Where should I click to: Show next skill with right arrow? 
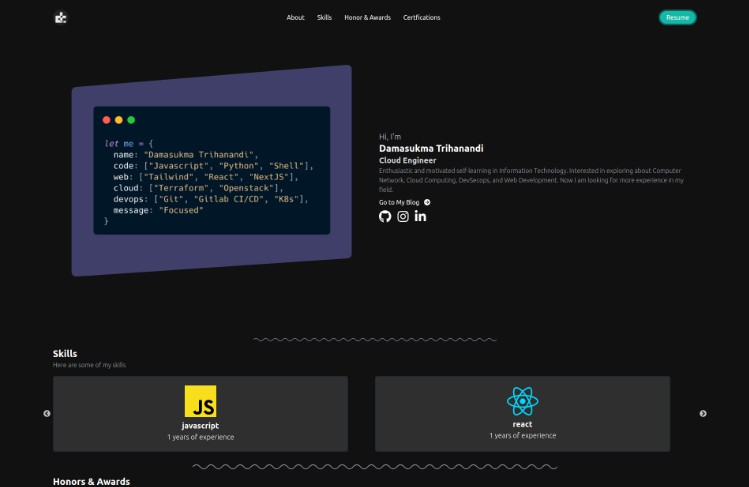click(x=703, y=413)
